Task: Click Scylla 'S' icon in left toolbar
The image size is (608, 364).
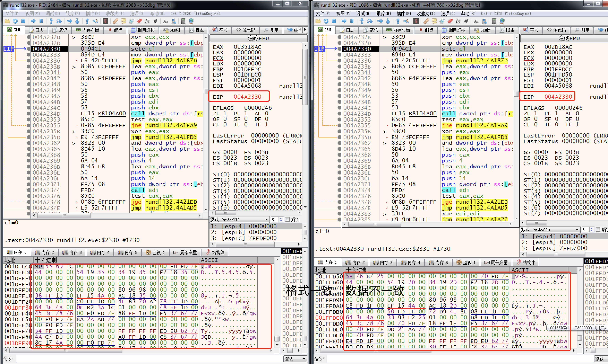Action: click(105, 21)
